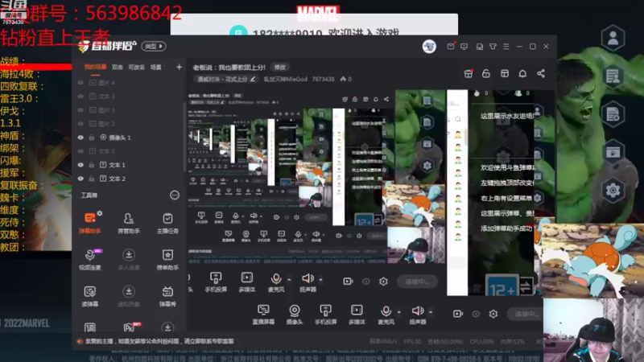Open the 弹幕助手 danmu assistant tool

coord(90,224)
